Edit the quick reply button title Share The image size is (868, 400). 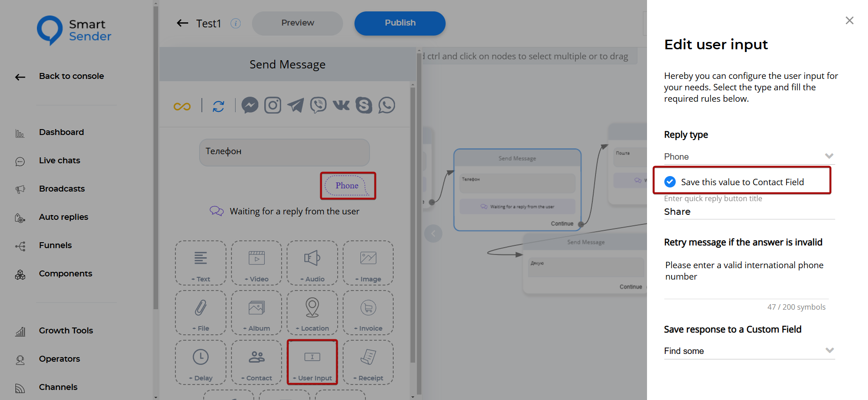(x=750, y=212)
